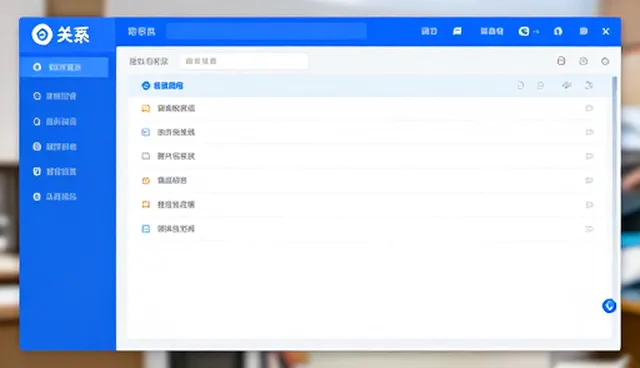This screenshot has height=368, width=640.
Task: Click the 关系 logo in the top-left corner
Action: [x=60, y=35]
